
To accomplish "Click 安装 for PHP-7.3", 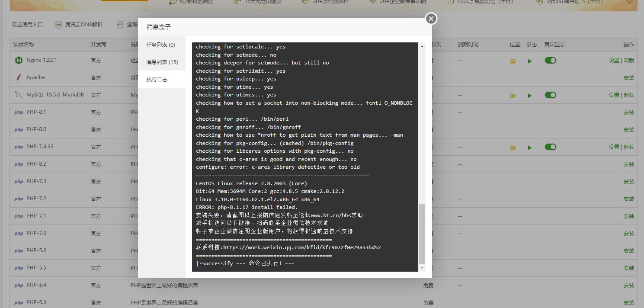I will click(629, 182).
